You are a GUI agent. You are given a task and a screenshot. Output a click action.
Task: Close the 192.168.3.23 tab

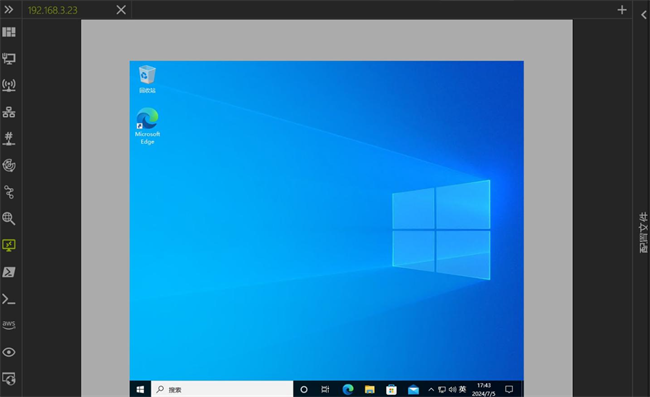pyautogui.click(x=121, y=10)
